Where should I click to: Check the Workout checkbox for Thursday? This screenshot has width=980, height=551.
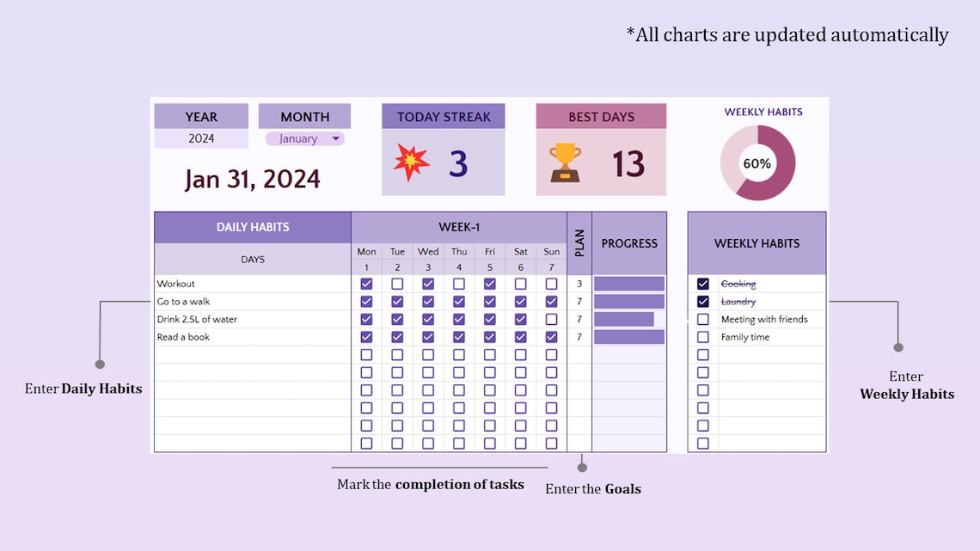click(x=459, y=283)
